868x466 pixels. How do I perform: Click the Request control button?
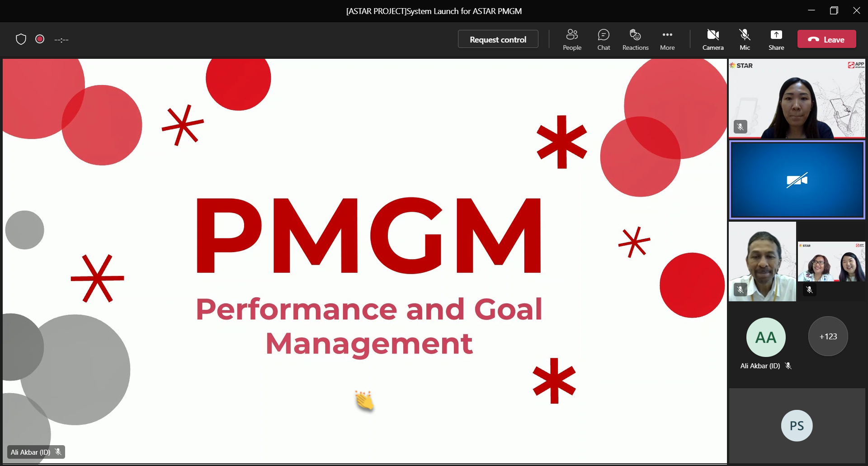click(498, 39)
